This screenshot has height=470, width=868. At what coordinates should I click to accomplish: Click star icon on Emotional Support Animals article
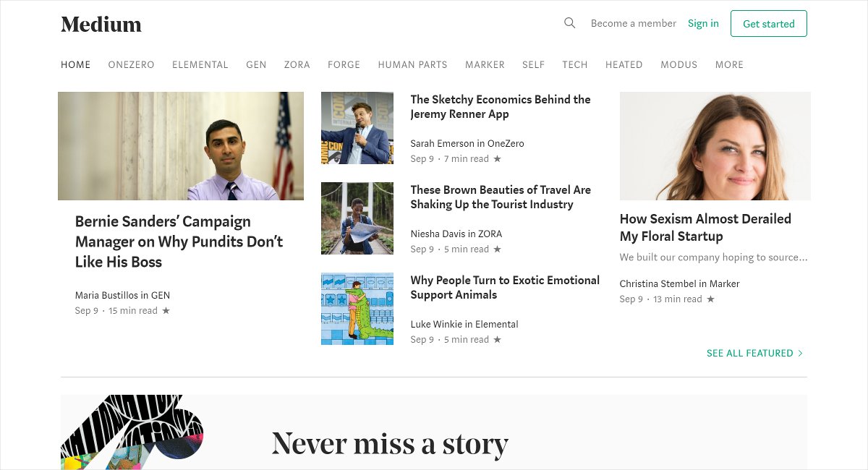pyautogui.click(x=497, y=340)
